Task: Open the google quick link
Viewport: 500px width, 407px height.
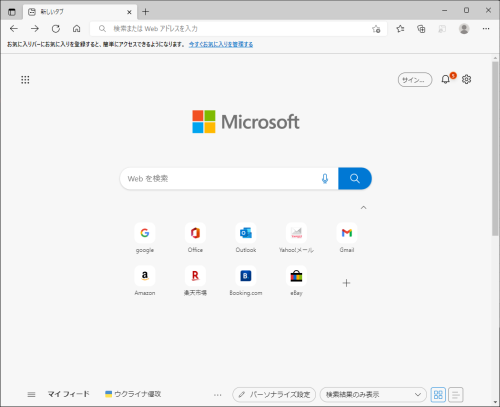Action: (x=145, y=238)
